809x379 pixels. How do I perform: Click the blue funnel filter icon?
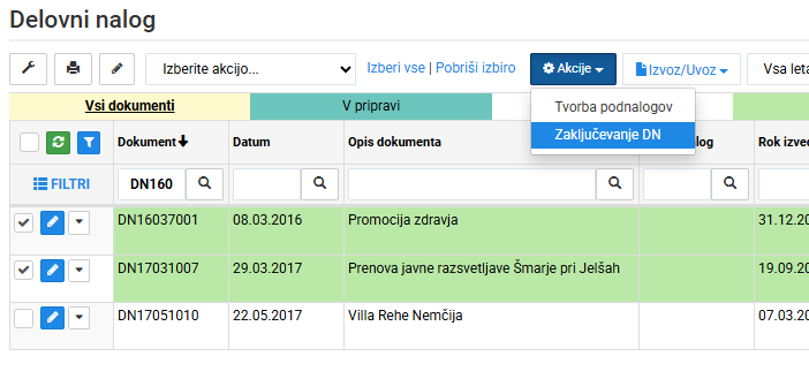point(89,142)
